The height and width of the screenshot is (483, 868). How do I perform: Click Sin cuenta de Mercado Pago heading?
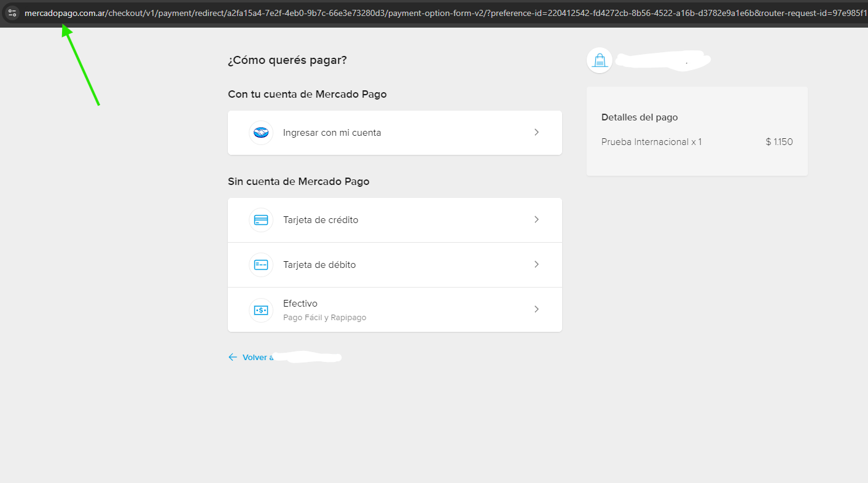(x=299, y=181)
